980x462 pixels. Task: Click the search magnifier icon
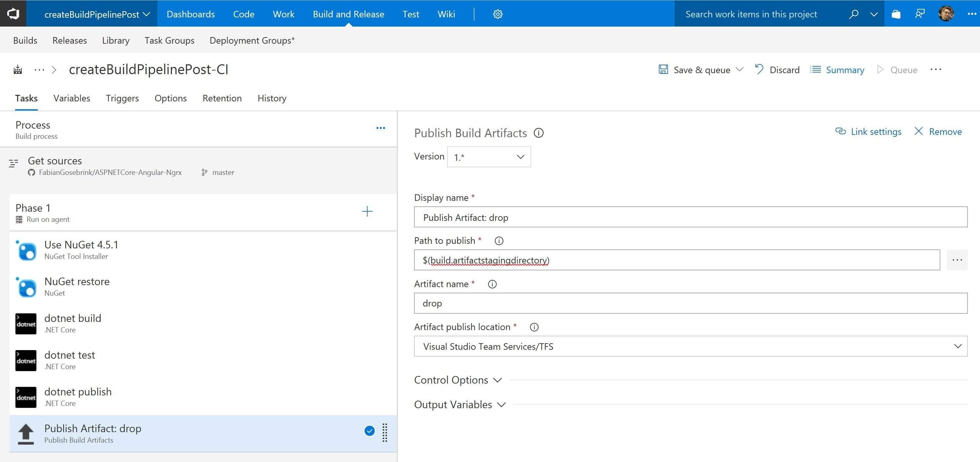(x=853, y=14)
